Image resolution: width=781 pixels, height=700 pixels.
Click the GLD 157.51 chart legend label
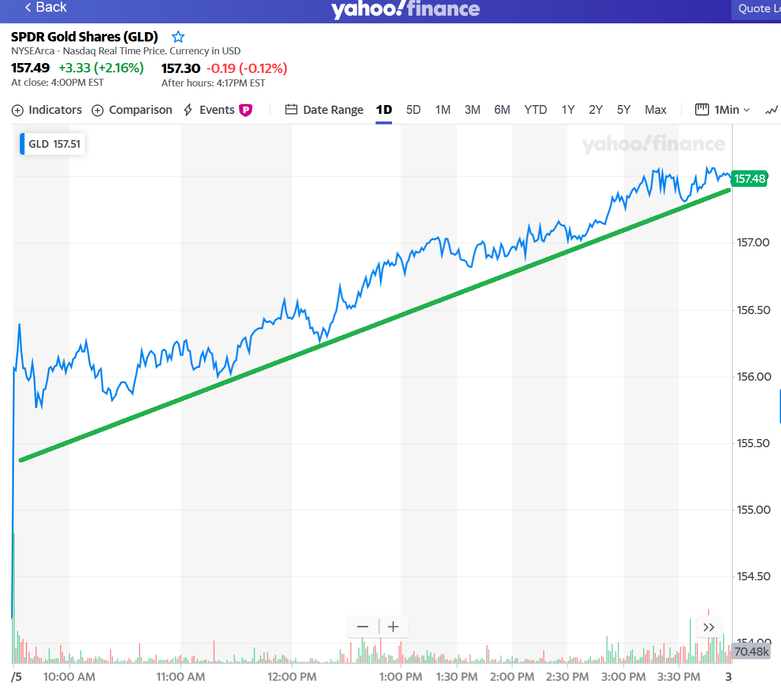click(53, 144)
